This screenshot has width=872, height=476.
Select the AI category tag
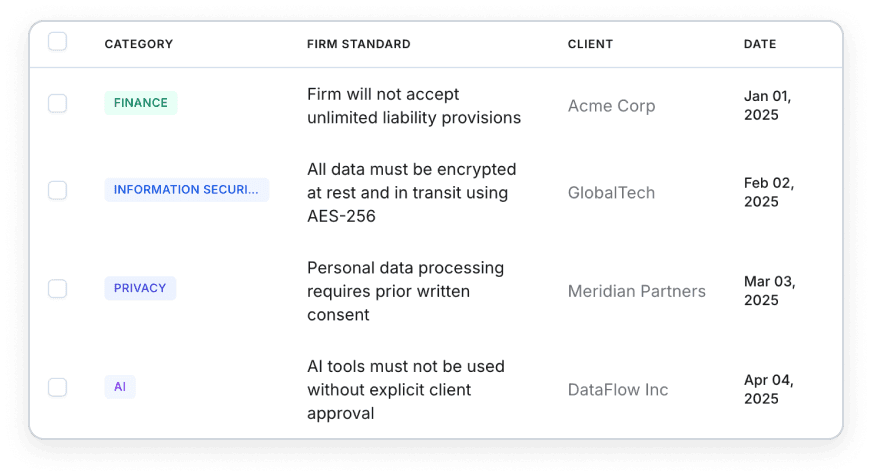click(x=120, y=386)
